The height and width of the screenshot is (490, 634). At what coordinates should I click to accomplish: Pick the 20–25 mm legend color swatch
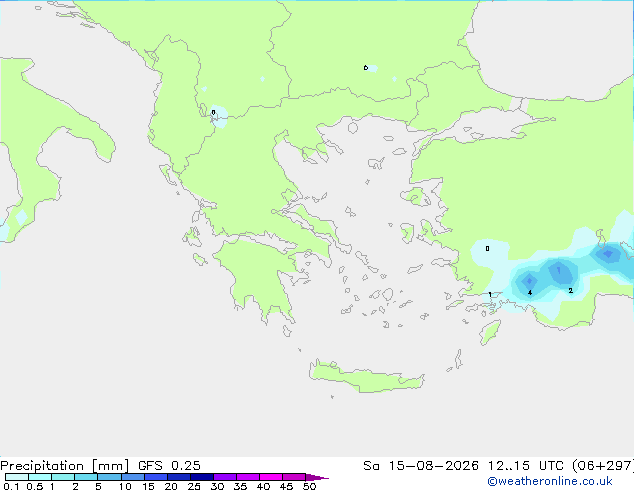[x=179, y=477]
